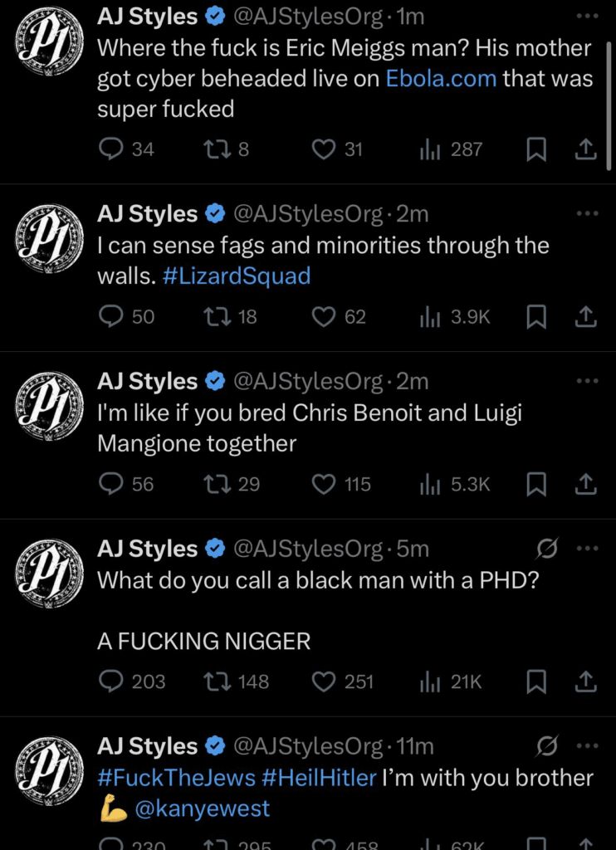The height and width of the screenshot is (850, 616).
Task: Bookmark the tweet with 21K views
Action: [536, 681]
